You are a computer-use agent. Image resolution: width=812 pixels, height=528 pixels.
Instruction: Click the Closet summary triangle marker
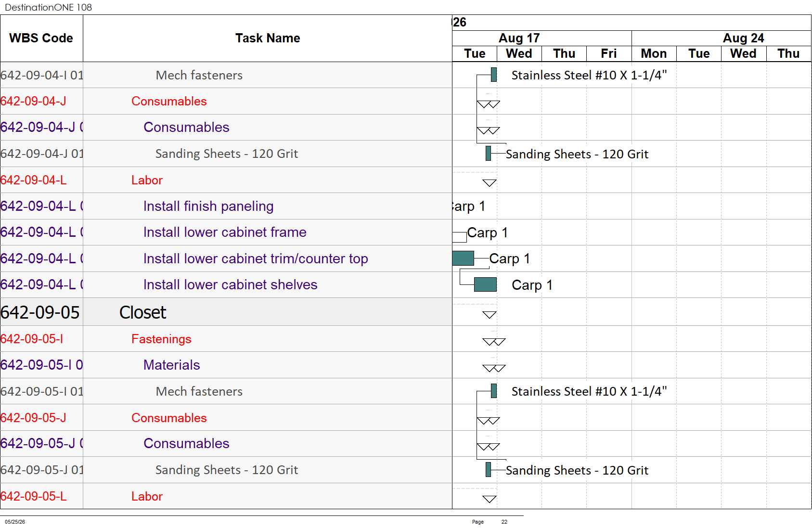tap(490, 315)
